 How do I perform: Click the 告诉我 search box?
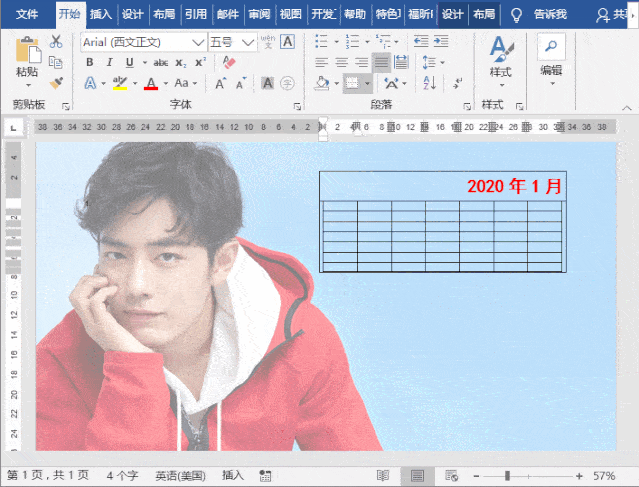coord(549,14)
